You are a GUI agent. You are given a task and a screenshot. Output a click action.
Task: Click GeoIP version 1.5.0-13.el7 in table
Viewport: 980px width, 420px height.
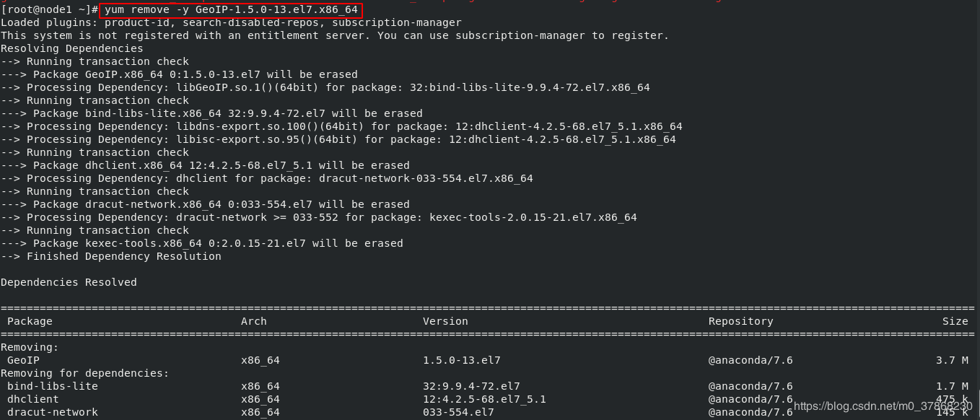tap(461, 360)
